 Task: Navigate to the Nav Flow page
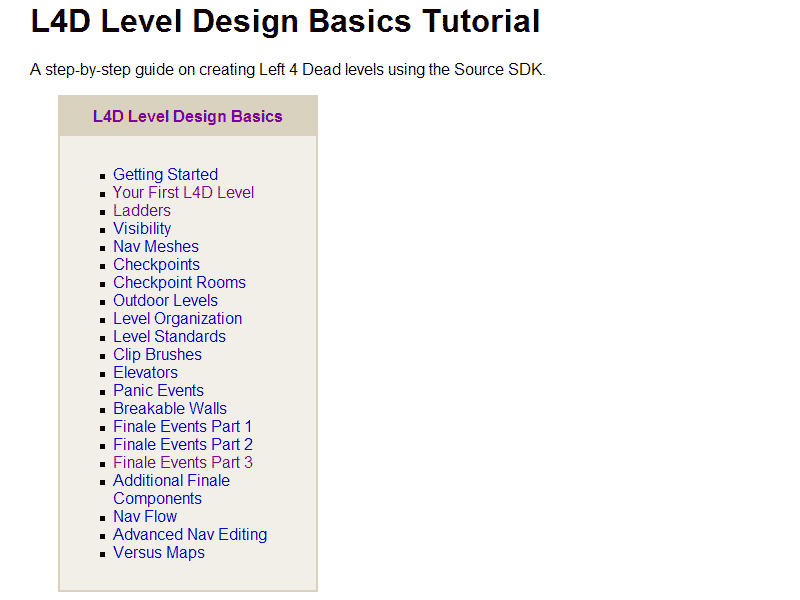(145, 517)
